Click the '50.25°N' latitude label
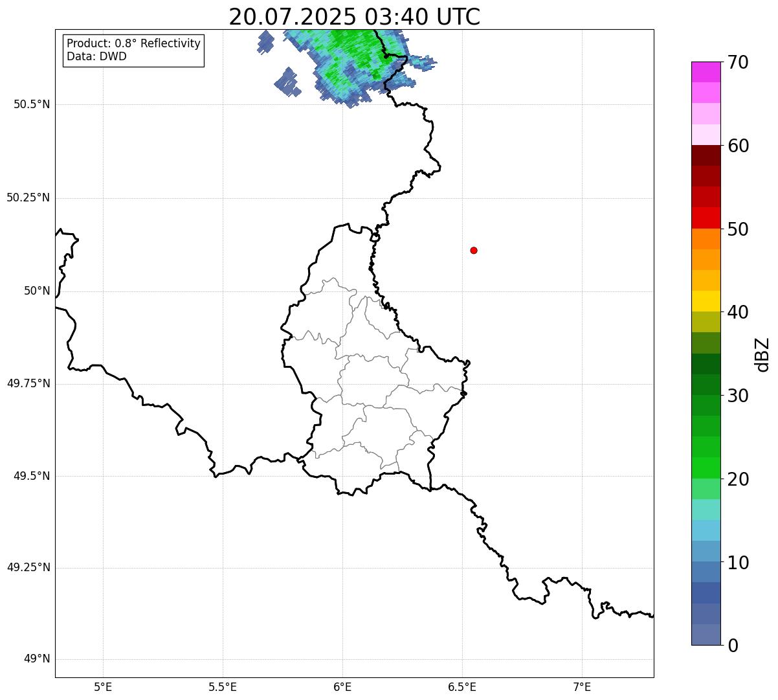 (x=28, y=198)
